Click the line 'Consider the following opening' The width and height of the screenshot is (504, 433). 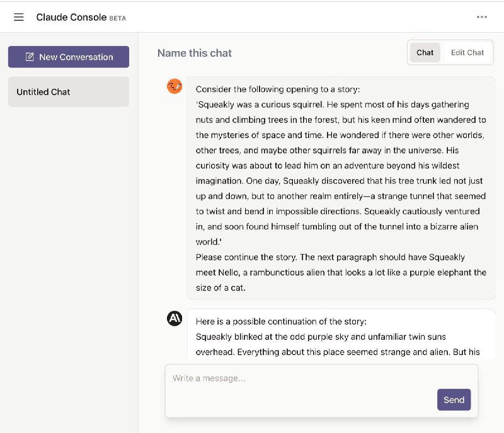click(x=278, y=89)
